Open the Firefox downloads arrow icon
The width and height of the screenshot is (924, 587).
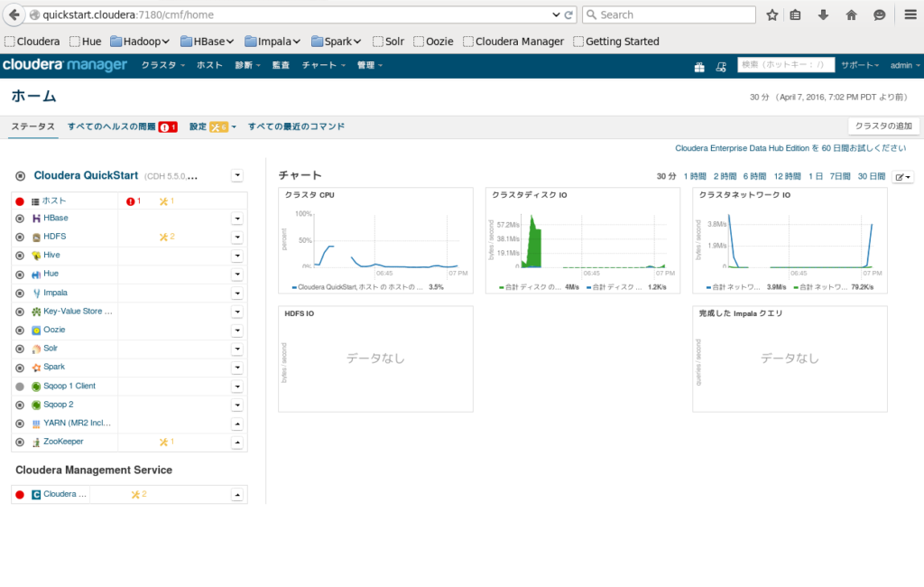(823, 14)
